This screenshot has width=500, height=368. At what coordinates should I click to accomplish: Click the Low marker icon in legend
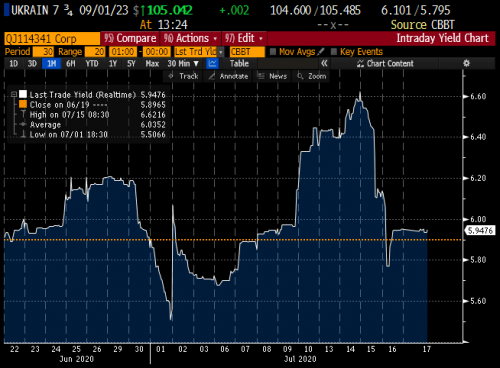(23, 135)
